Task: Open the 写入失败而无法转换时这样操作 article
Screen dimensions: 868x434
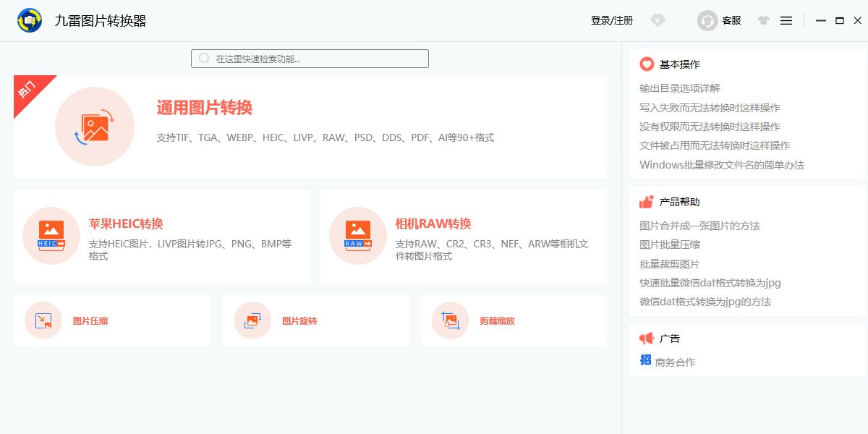Action: click(x=710, y=108)
